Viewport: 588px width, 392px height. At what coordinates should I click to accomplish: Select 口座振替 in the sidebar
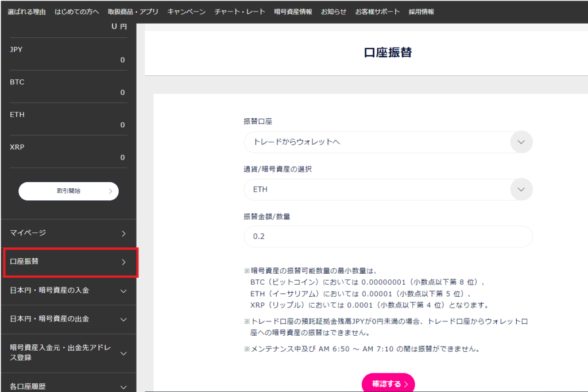click(68, 262)
